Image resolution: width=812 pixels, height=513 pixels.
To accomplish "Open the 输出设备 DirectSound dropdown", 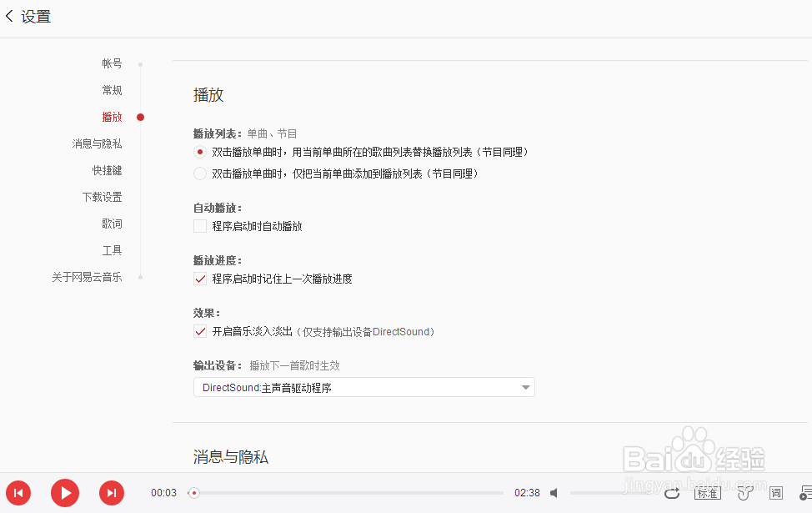I will [364, 388].
